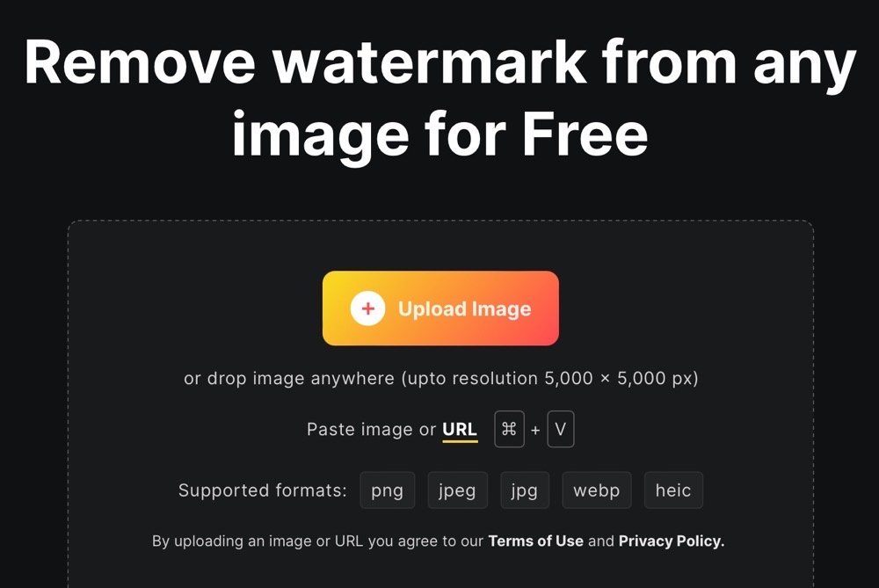Image resolution: width=879 pixels, height=588 pixels.
Task: Select the jpg format chip
Action: (x=525, y=490)
